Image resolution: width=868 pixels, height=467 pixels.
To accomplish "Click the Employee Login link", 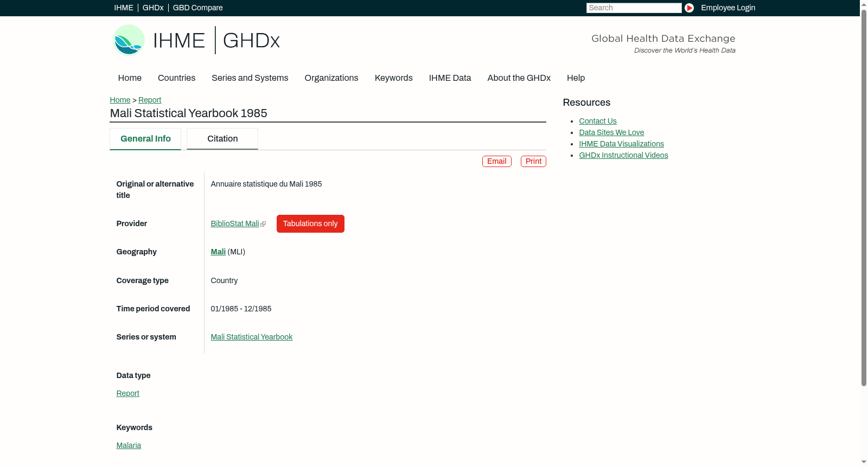I will click(x=728, y=8).
